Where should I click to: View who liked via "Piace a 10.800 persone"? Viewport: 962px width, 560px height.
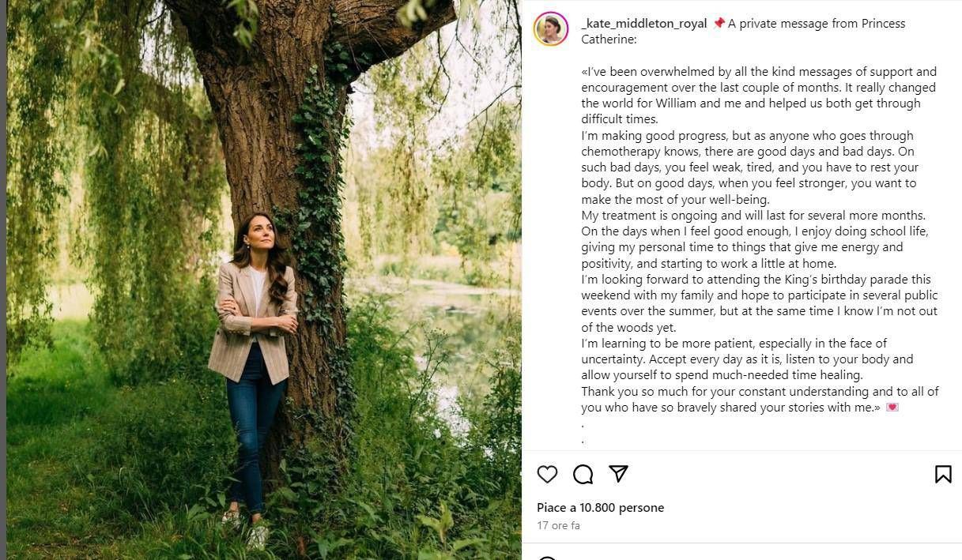(600, 508)
